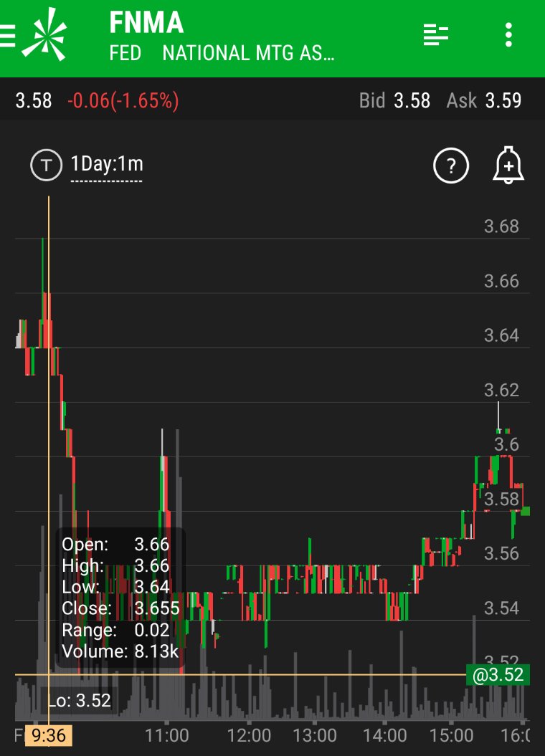Tap the FED NATIONAL MTG AS… company name
The width and height of the screenshot is (545, 756).
coord(222,53)
